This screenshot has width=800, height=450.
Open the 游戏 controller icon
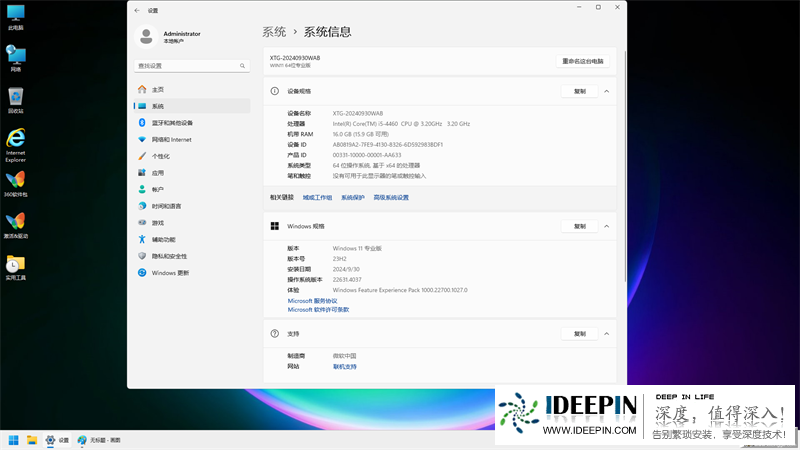click(x=142, y=222)
